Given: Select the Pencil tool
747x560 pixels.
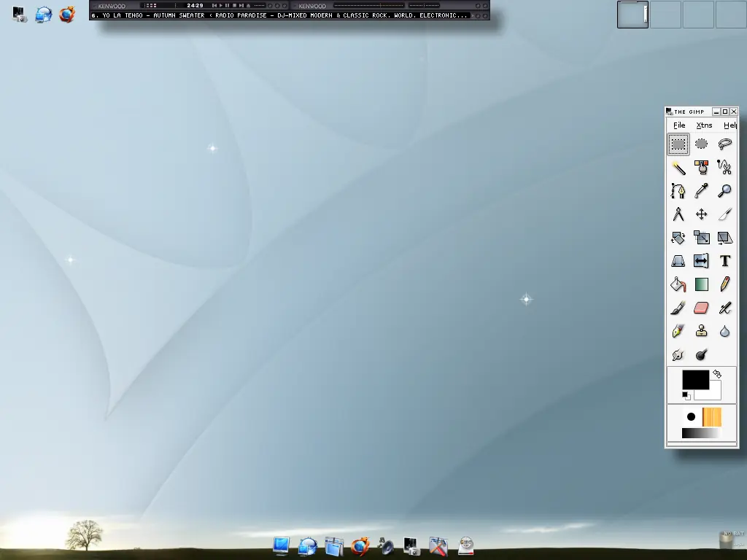Looking at the screenshot, I should tap(724, 284).
